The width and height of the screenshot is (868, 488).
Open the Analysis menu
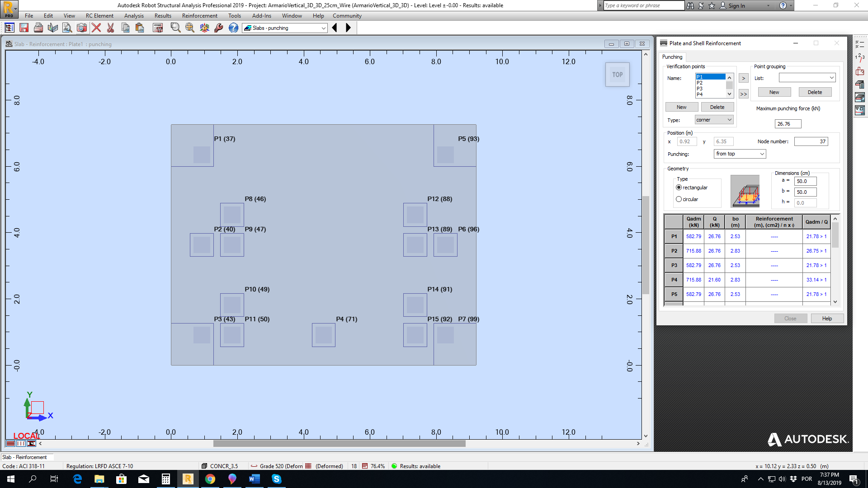[x=133, y=15]
